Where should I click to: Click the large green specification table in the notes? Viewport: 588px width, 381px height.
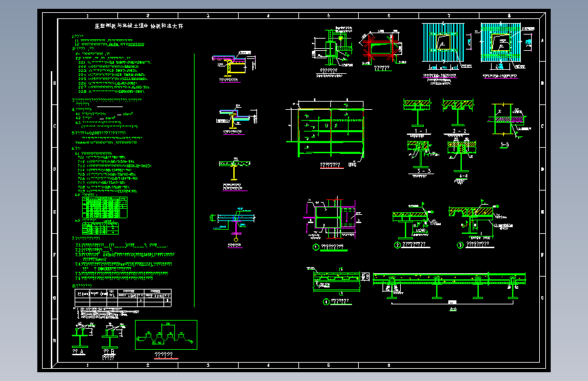104,207
